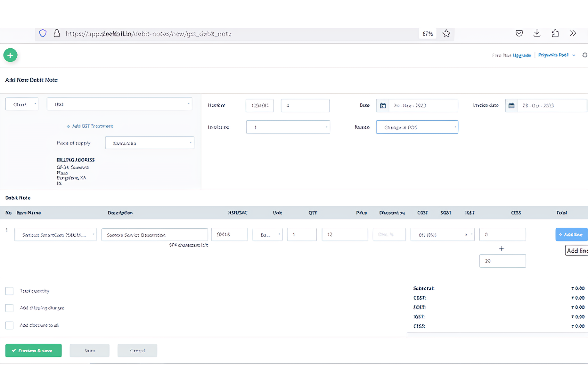The height and width of the screenshot is (392, 588).
Task: Click the Invoice date input field
Action: [552, 105]
